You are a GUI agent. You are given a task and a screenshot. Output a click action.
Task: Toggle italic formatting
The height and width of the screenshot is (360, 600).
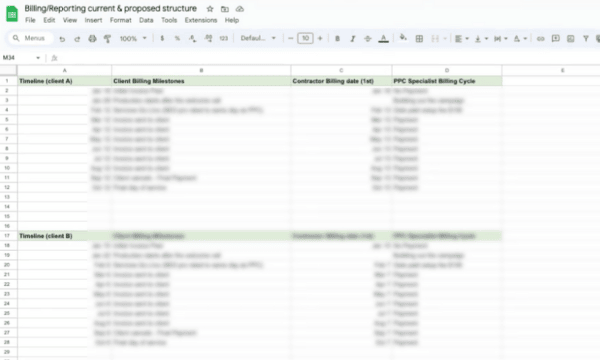click(x=352, y=39)
